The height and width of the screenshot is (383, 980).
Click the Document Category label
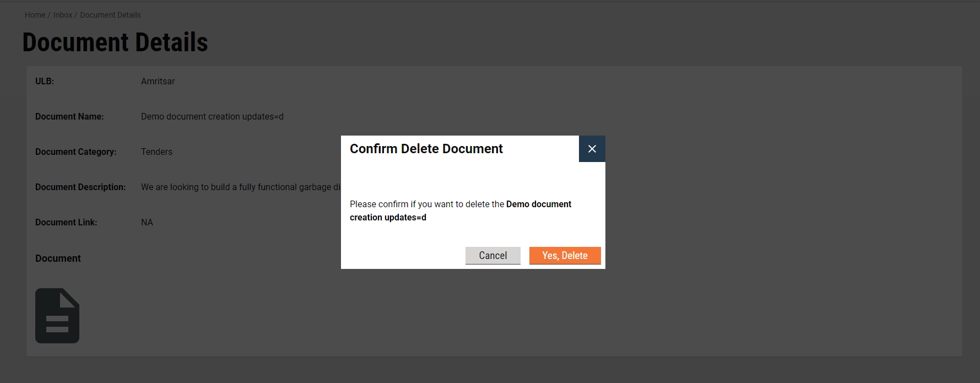pos(75,152)
